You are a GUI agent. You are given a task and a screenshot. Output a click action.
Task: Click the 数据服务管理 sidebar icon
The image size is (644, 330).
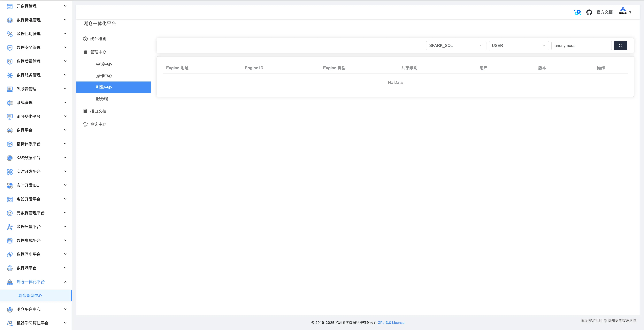[x=9, y=75]
